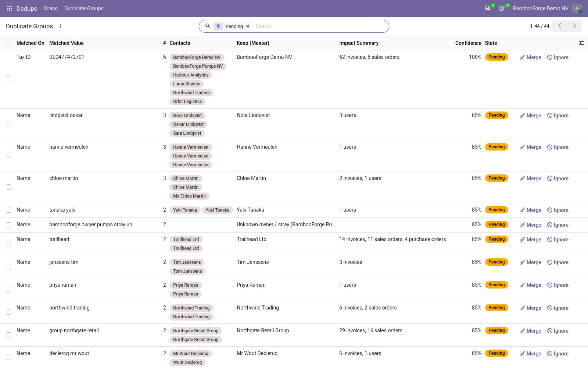Open the activities clock icon

501,8
